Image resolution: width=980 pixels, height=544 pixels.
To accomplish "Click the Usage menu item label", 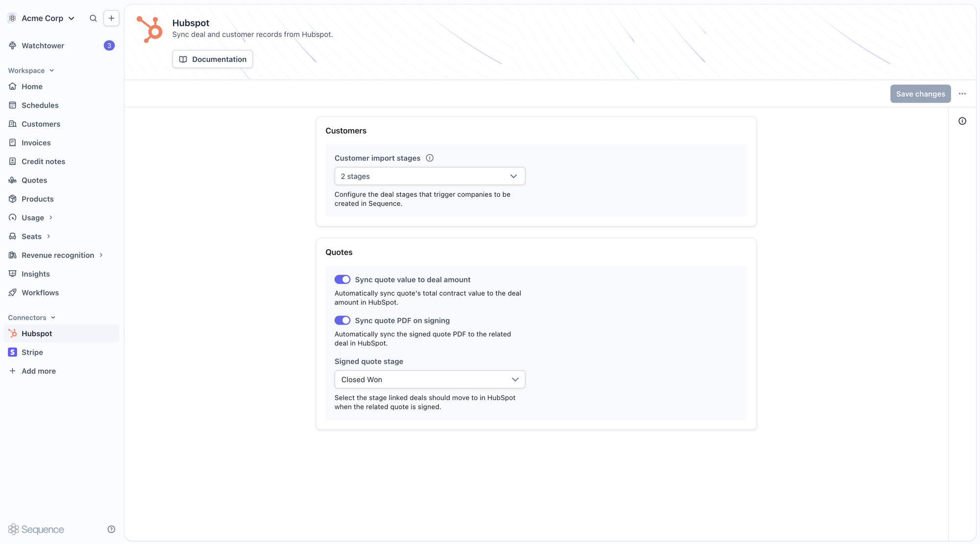I will point(33,217).
